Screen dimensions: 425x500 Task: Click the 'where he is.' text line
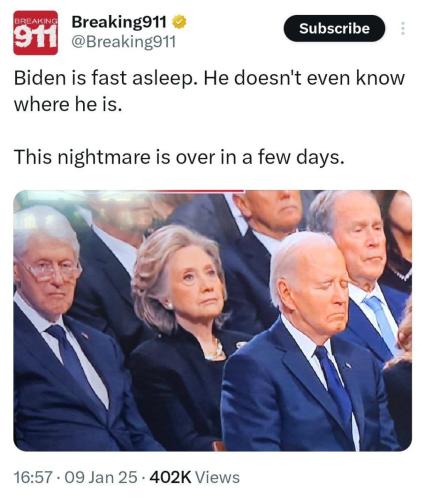click(68, 105)
